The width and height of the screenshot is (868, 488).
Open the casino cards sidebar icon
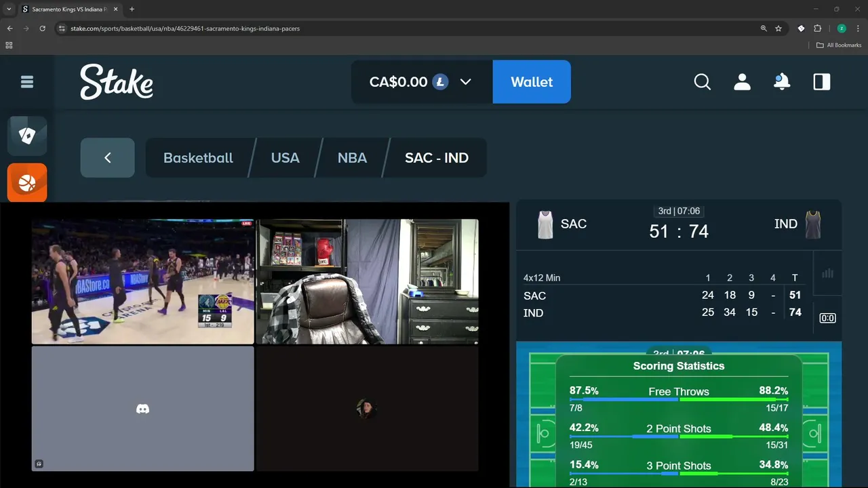pos(27,136)
